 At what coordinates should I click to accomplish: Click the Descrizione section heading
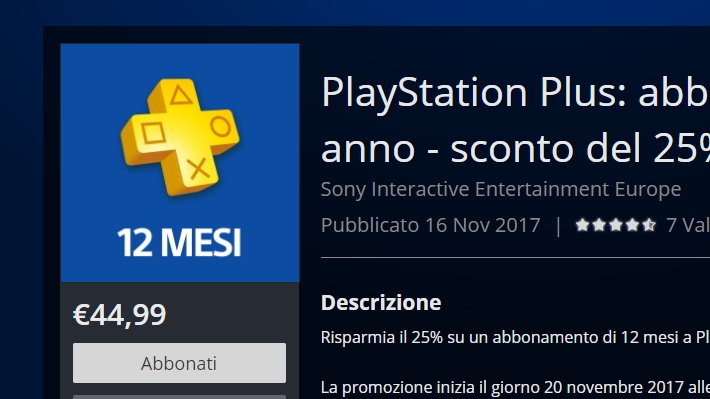(381, 303)
